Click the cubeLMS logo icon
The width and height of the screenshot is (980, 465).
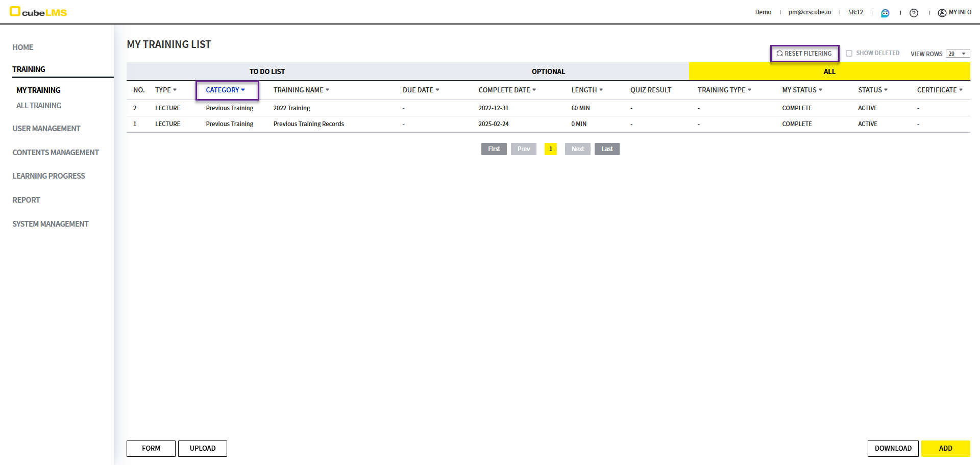[x=15, y=12]
